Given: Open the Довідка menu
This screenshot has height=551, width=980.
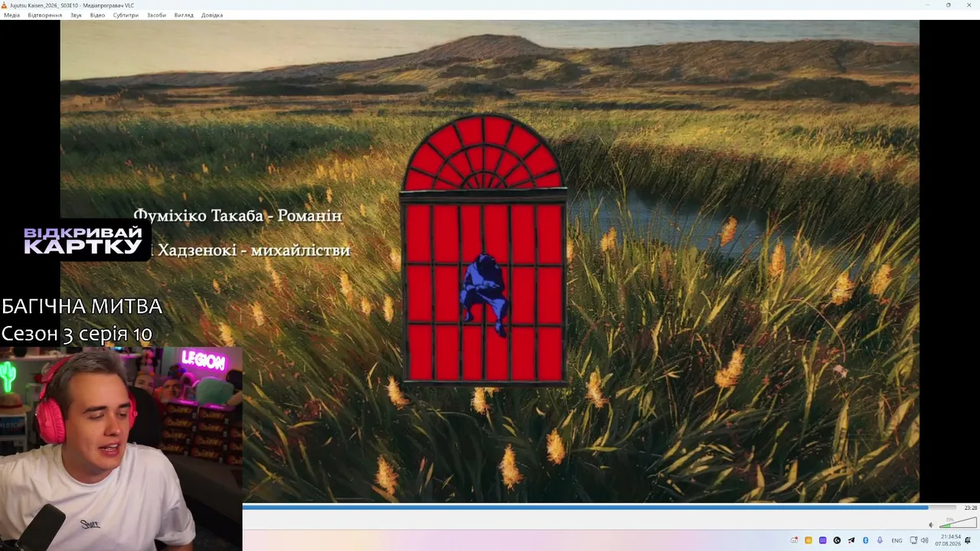Looking at the screenshot, I should (212, 15).
